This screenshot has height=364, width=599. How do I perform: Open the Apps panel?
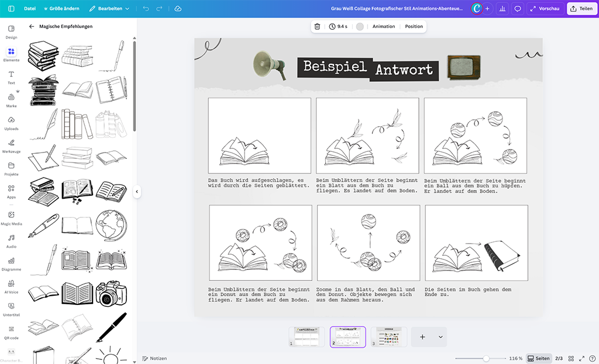(11, 192)
